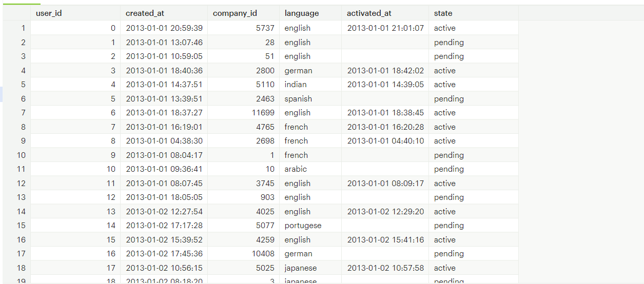Click company_id cell 5110

(244, 85)
